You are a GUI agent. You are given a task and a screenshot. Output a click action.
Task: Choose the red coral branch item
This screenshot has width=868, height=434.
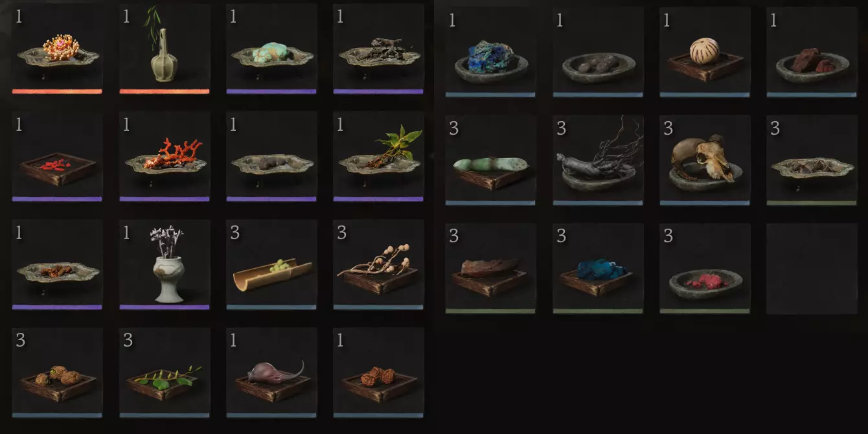(165, 157)
